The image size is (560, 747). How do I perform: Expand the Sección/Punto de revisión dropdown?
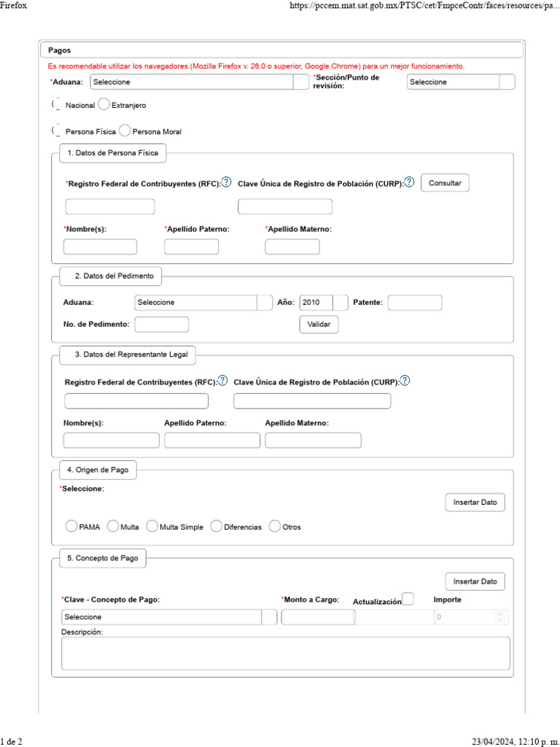[507, 82]
